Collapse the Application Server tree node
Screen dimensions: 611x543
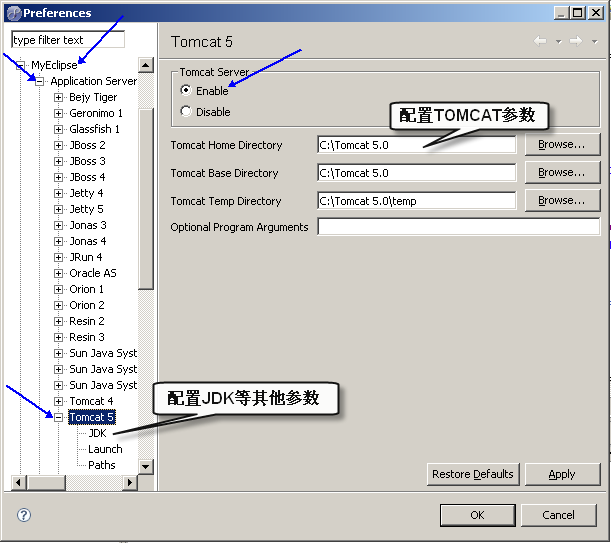pyautogui.click(x=40, y=81)
